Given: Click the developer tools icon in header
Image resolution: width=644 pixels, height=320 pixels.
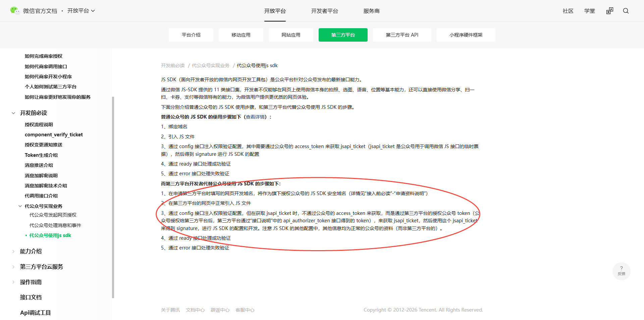Looking at the screenshot, I should (x=610, y=11).
